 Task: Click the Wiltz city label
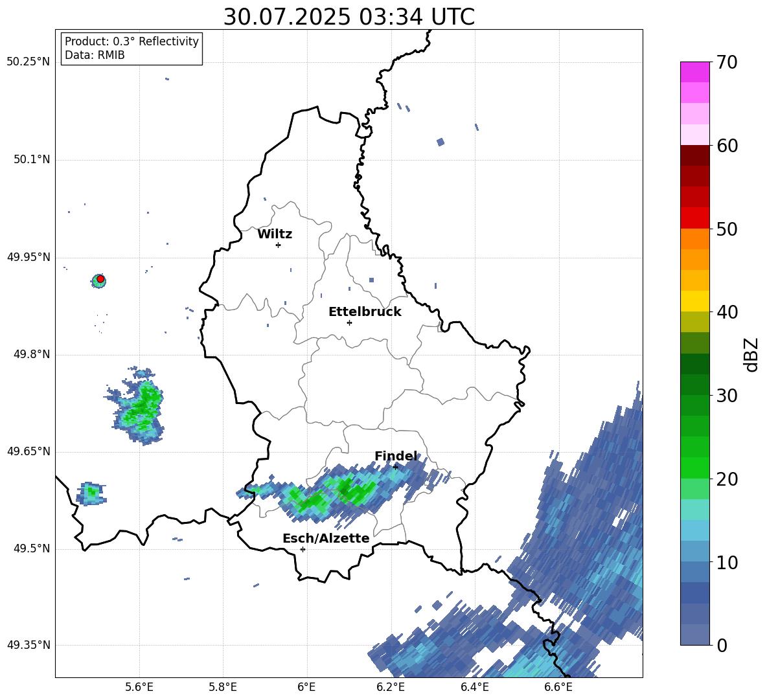[275, 234]
